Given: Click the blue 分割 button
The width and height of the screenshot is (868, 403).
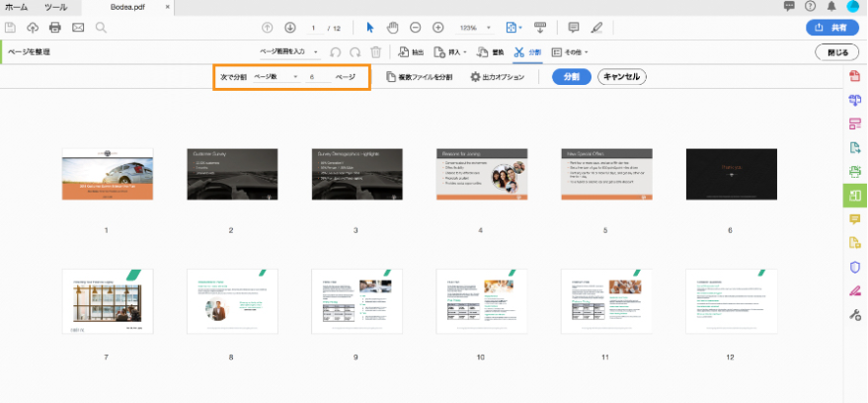Looking at the screenshot, I should [x=571, y=76].
